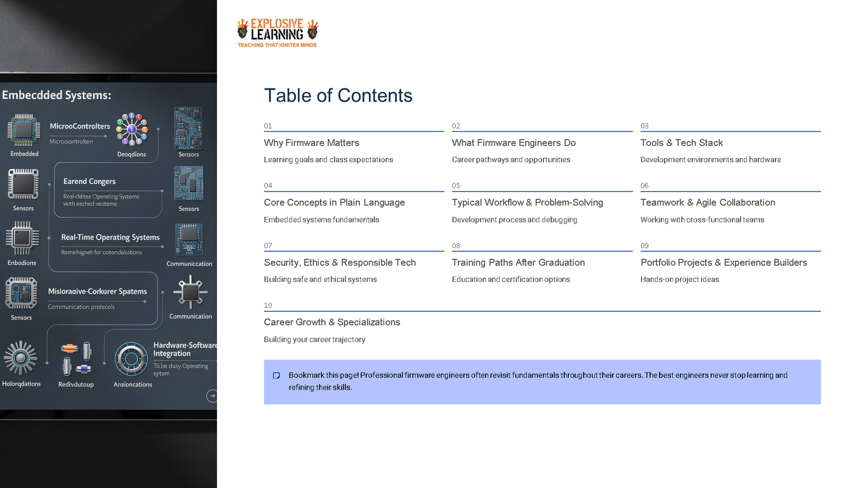This screenshot has height=488, width=868.
Task: Select "Career Growth & Specializations" entry
Action: 332,322
